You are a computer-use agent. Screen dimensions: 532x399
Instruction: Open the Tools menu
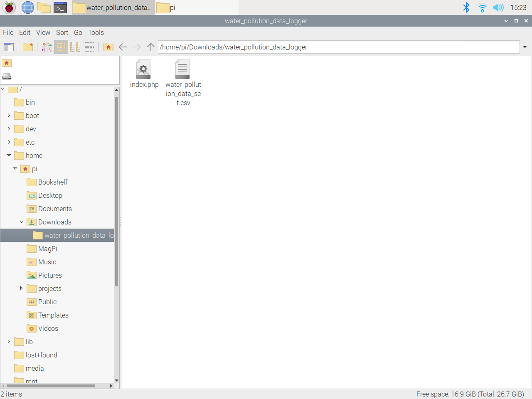tap(96, 32)
